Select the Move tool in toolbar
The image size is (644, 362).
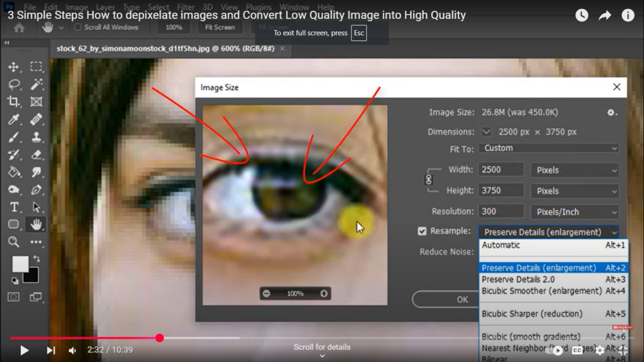click(14, 67)
